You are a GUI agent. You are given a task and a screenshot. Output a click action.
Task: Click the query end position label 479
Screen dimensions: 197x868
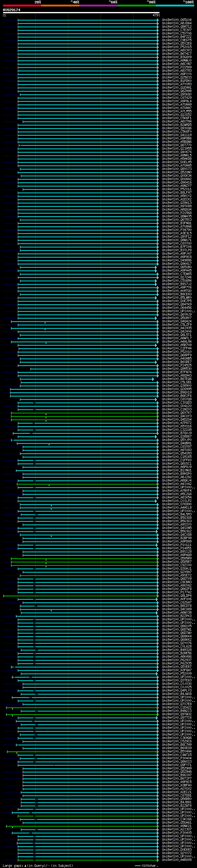coord(155,15)
